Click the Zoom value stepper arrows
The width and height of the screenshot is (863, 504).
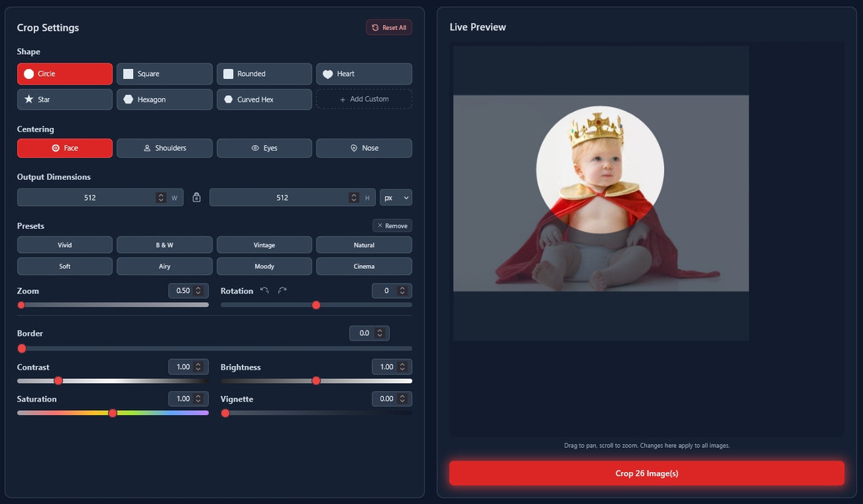pyautogui.click(x=198, y=291)
